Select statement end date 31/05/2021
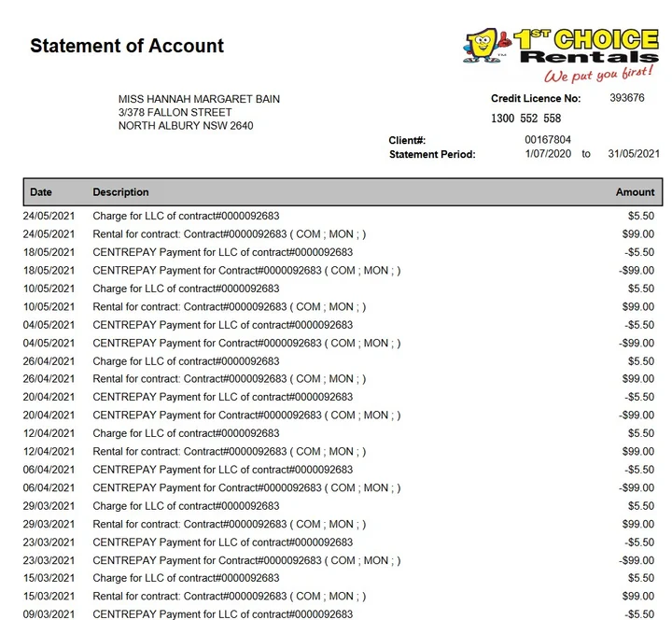 [633, 154]
